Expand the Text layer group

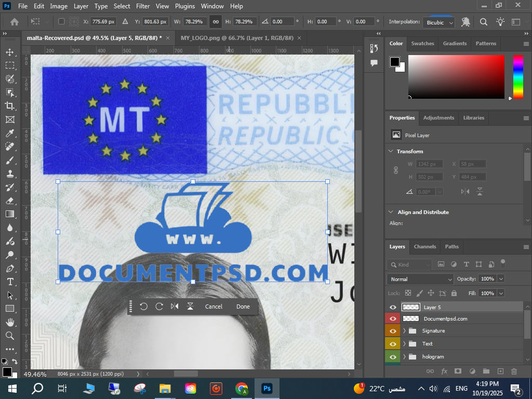(404, 343)
